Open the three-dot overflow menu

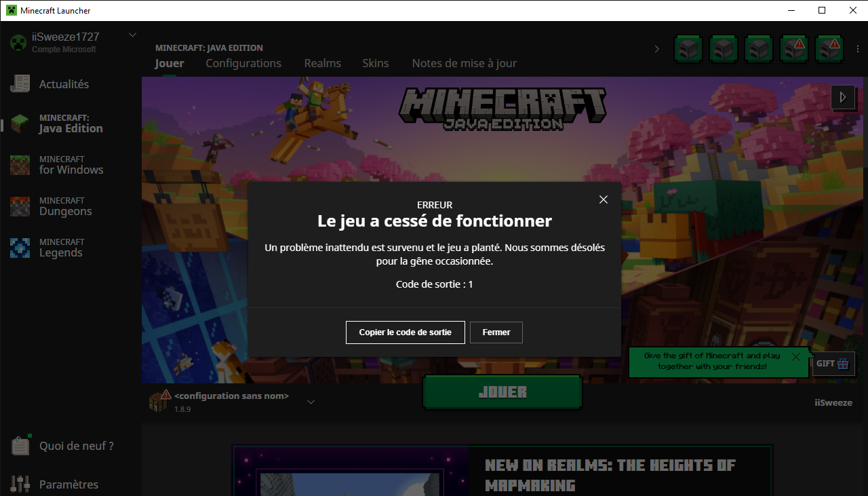pos(857,49)
